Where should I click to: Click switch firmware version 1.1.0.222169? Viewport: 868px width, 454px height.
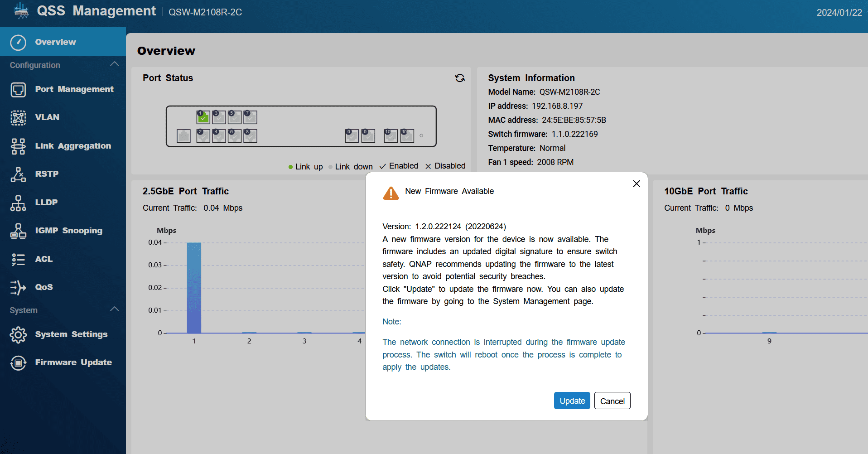[574, 134]
